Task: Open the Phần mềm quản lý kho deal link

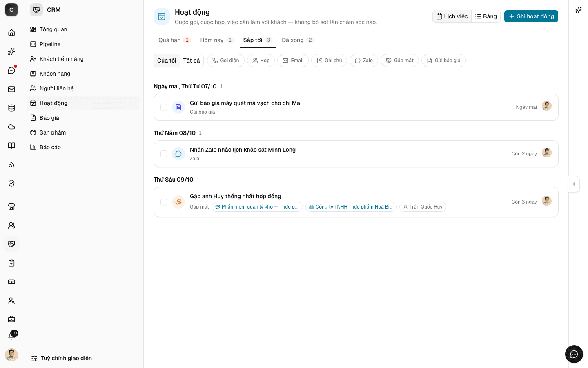Action: [257, 207]
